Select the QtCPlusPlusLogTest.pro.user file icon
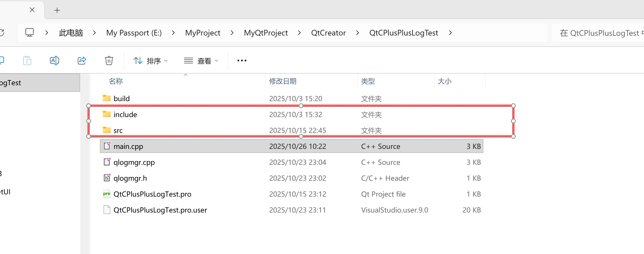This screenshot has width=644, height=254. coord(107,210)
